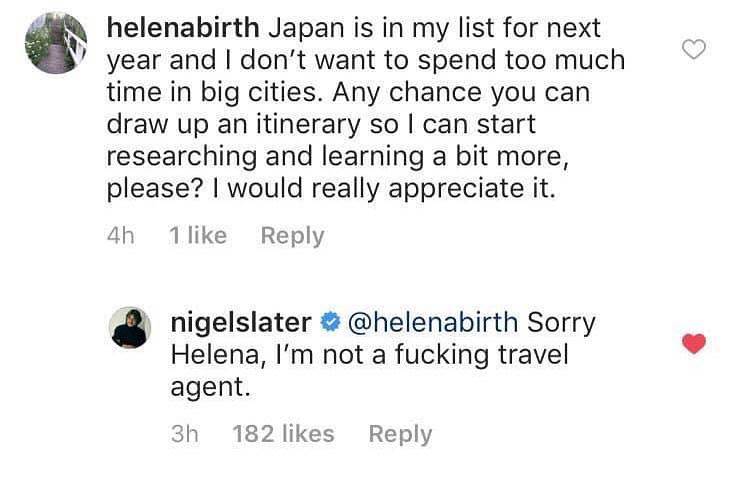
Task: Select nigelslater's 'Sorry Helena' reply text
Action: point(370,355)
